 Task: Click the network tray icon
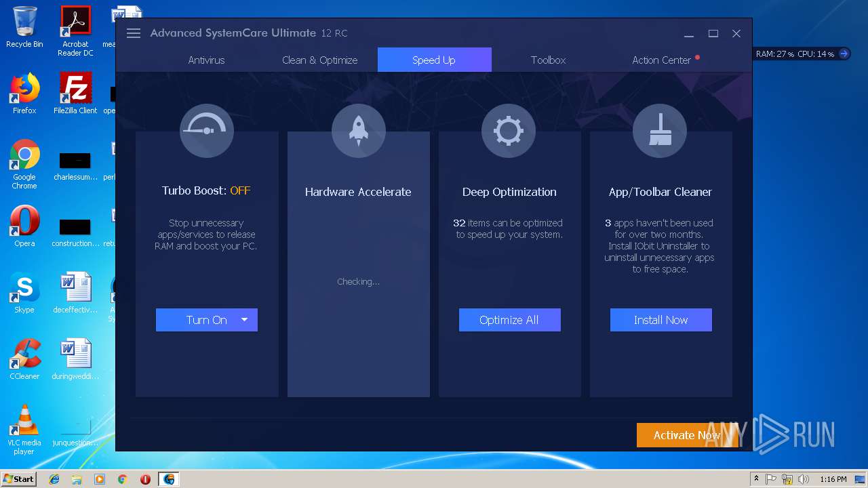787,479
